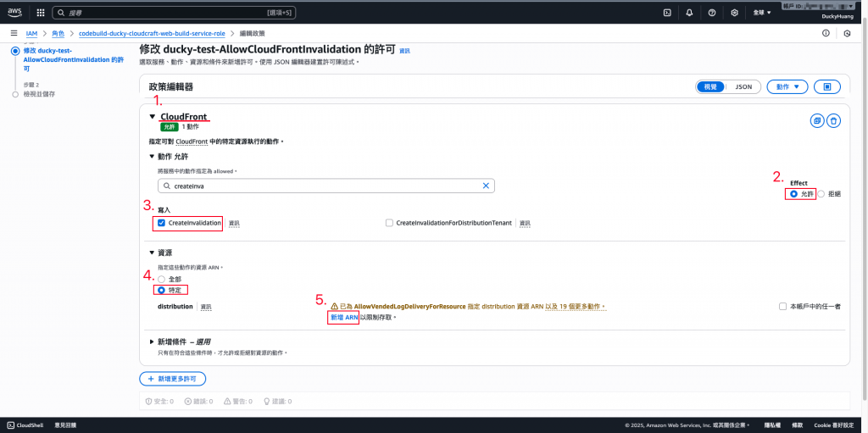Open the notifications bell icon
The width and height of the screenshot is (868, 433).
[x=689, y=12]
